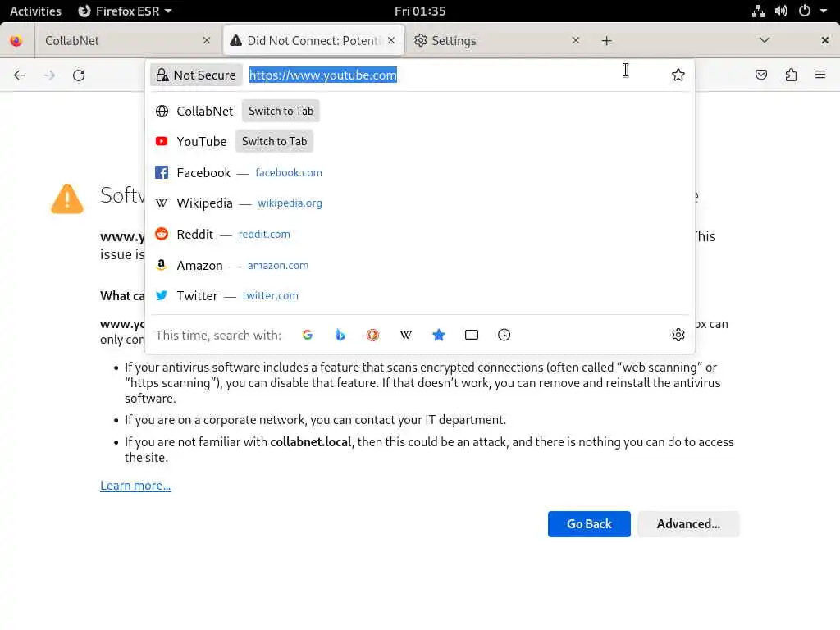Close the CollabNet tab
This screenshot has height=630, width=840.
coord(207,40)
